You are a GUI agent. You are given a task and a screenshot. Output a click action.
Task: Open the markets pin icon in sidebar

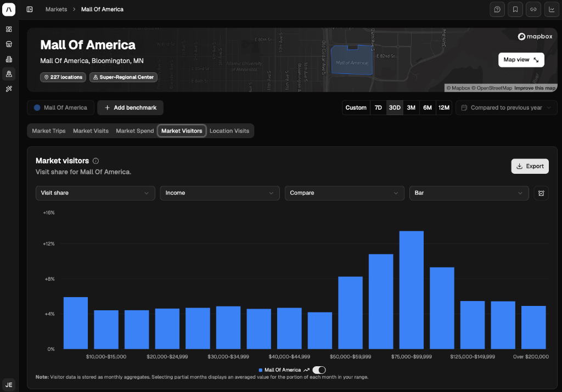(9, 74)
